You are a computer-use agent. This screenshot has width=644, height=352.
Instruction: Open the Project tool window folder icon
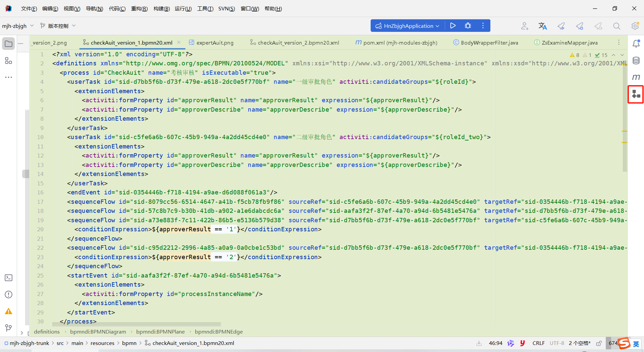pos(8,43)
